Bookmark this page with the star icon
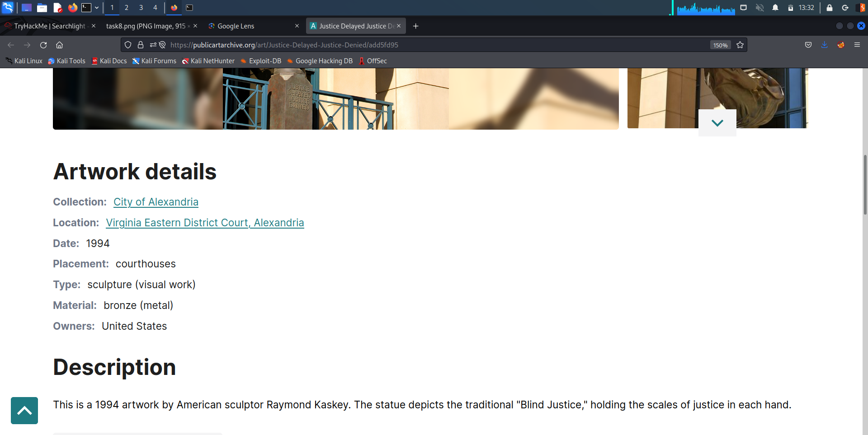 tap(740, 45)
